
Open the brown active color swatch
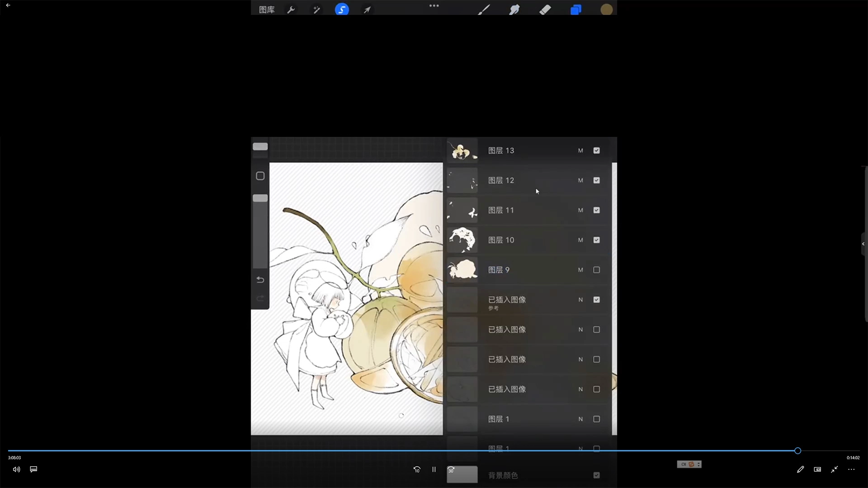point(606,9)
